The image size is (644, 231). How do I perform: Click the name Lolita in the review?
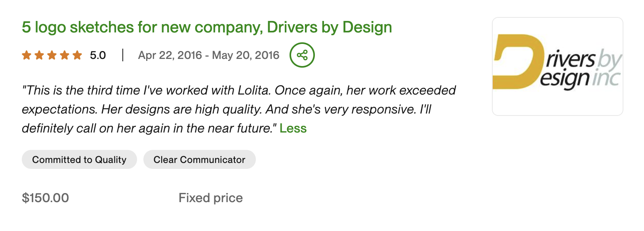253,91
